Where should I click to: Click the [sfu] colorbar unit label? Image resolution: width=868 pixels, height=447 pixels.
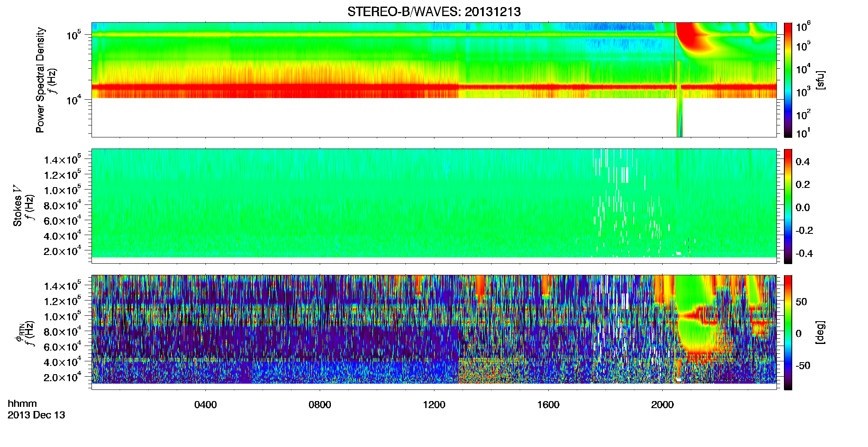[x=820, y=80]
